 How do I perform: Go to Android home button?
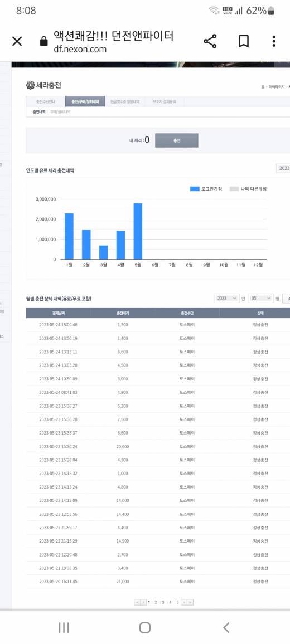click(145, 627)
